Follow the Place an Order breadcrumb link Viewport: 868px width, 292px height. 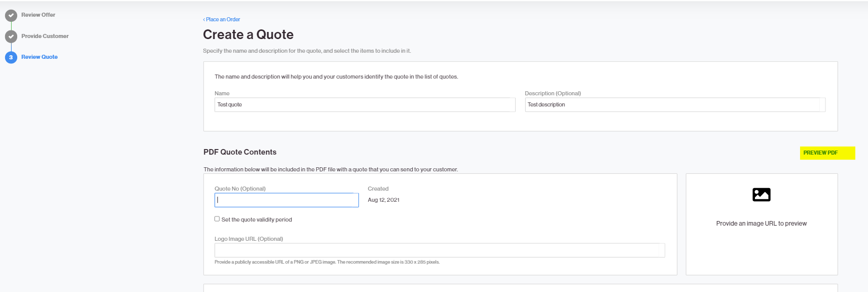coord(223,20)
